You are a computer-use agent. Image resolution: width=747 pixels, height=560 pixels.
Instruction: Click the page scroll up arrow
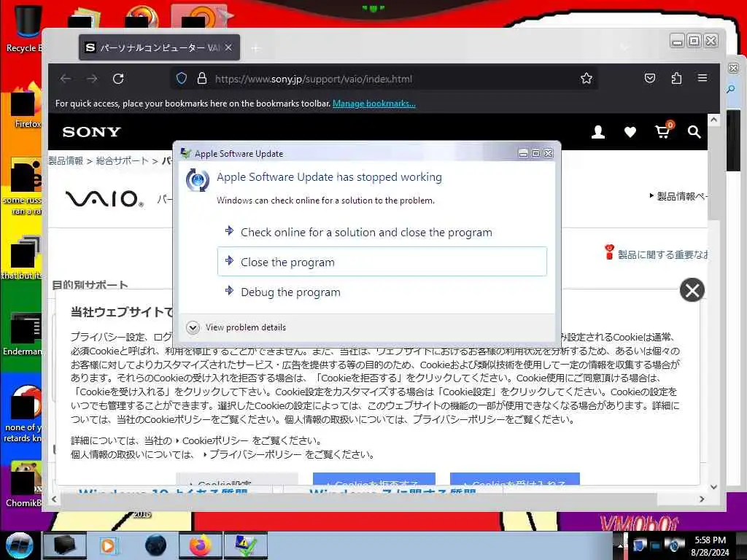click(x=713, y=120)
